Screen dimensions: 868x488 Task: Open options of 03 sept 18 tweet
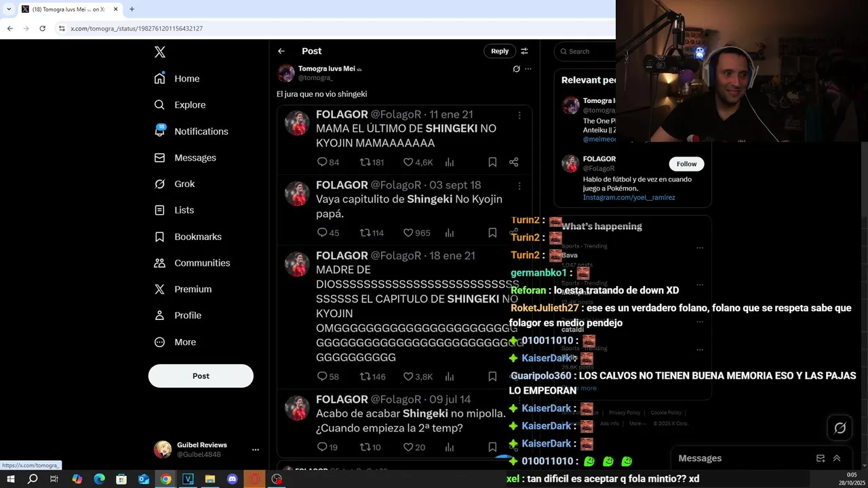click(519, 186)
